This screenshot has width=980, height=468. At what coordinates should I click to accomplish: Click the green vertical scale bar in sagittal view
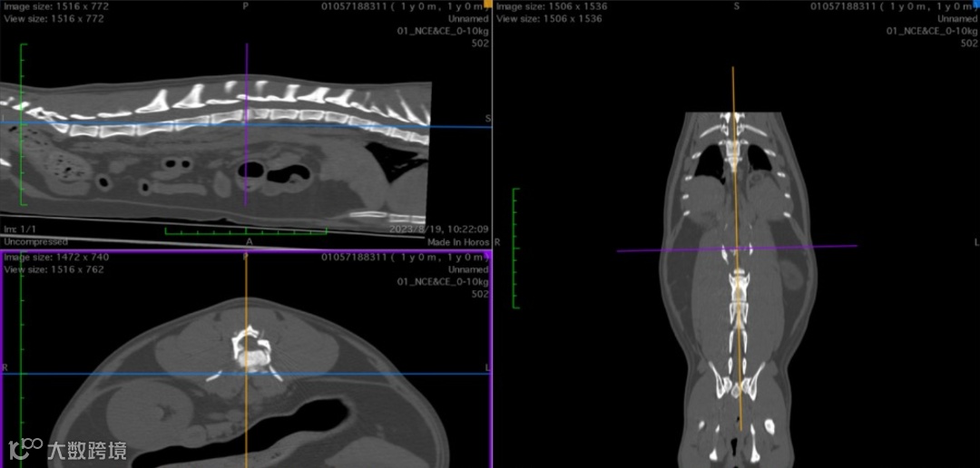pyautogui.click(x=23, y=124)
